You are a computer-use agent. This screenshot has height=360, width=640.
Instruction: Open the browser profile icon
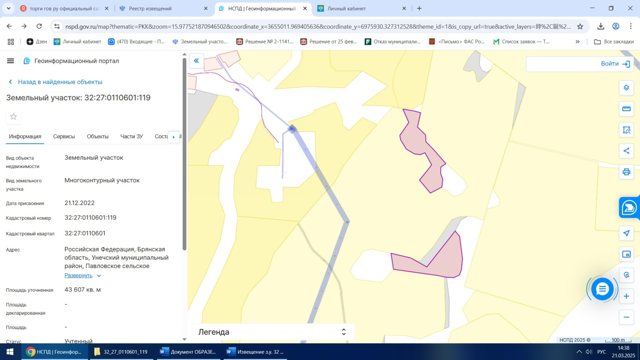[616, 26]
